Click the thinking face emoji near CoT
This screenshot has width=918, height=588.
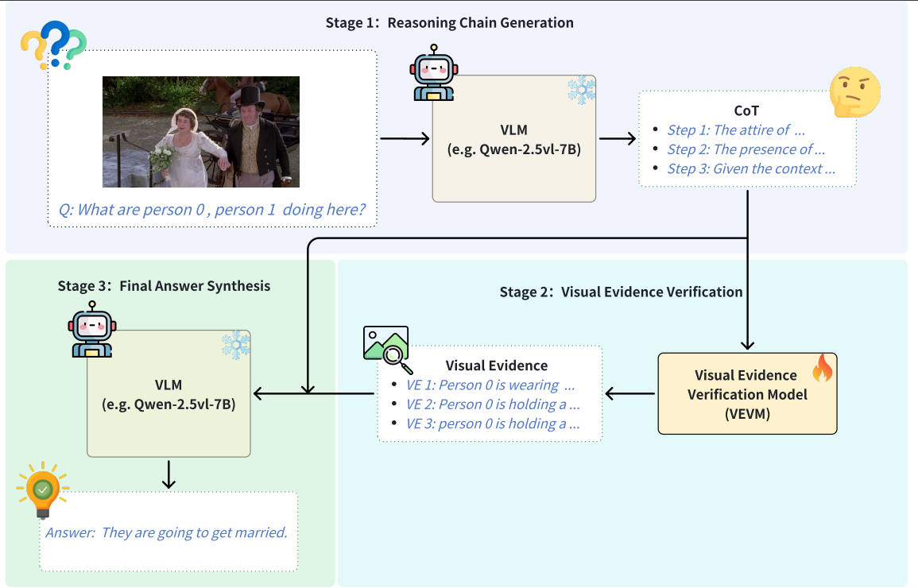854,92
